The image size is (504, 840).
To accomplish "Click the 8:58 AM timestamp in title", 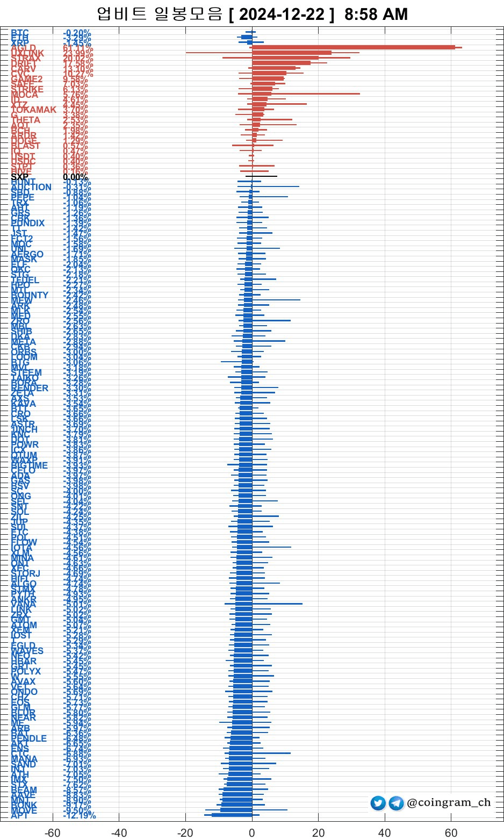I will 376,15.
